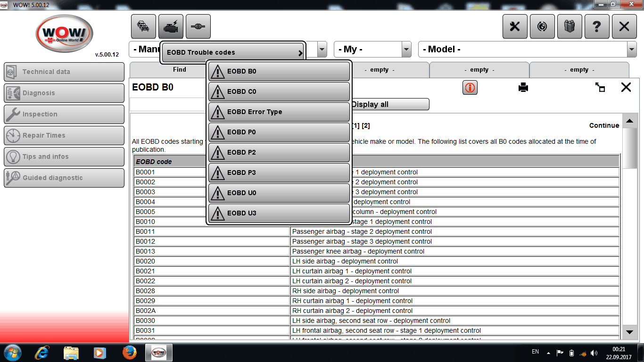Click the network signal tray icon
This screenshot has height=362, width=644.
[583, 353]
